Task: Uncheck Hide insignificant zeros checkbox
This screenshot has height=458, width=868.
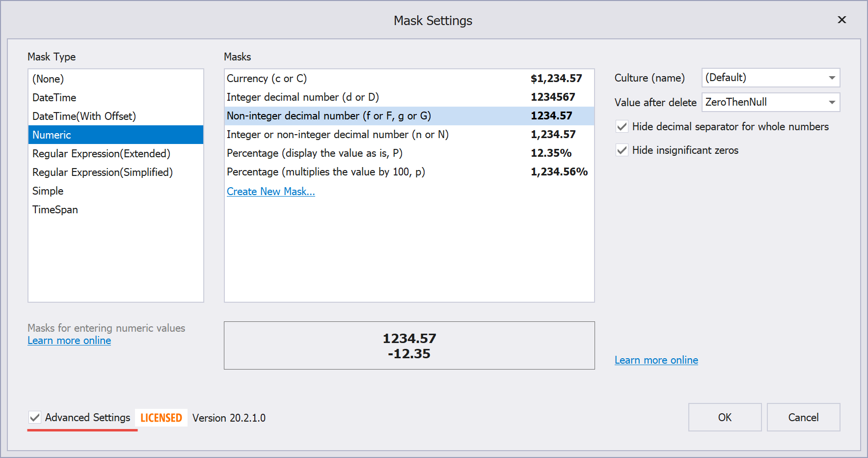Action: 622,150
